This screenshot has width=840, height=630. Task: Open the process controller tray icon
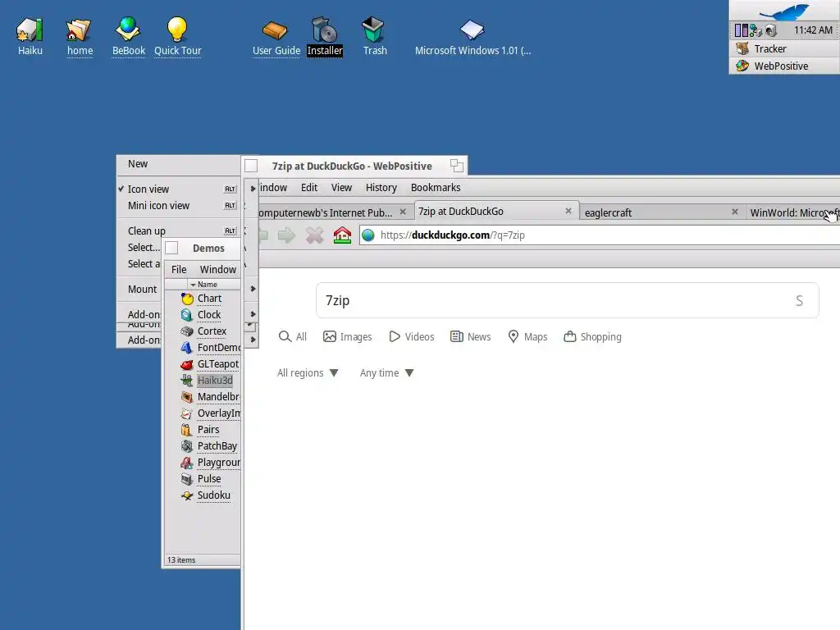click(741, 30)
